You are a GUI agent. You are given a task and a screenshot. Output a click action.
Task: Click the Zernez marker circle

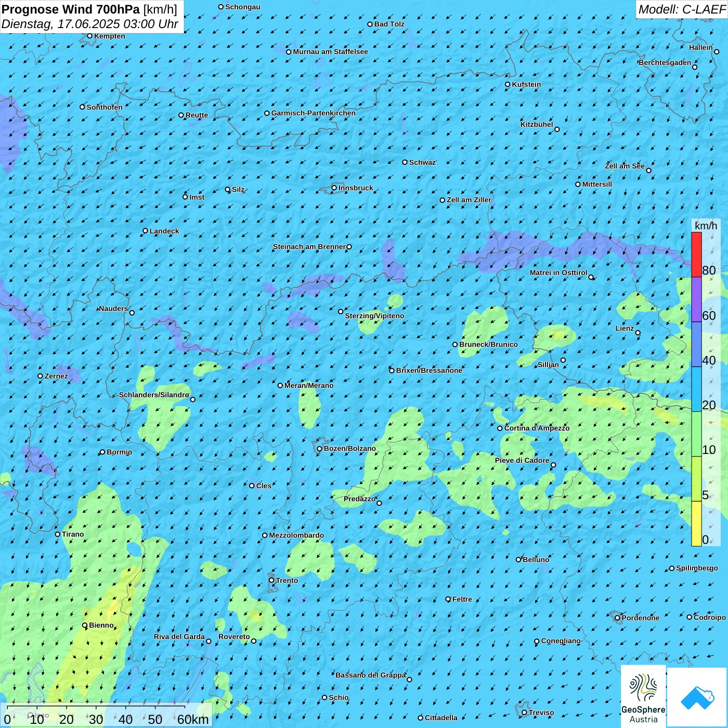click(x=40, y=376)
